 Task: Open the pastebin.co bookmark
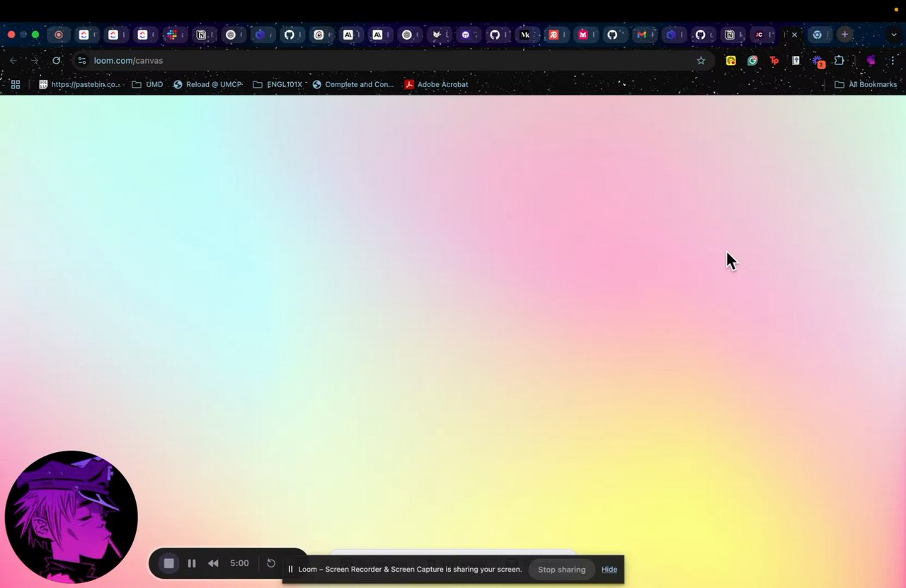coord(80,84)
